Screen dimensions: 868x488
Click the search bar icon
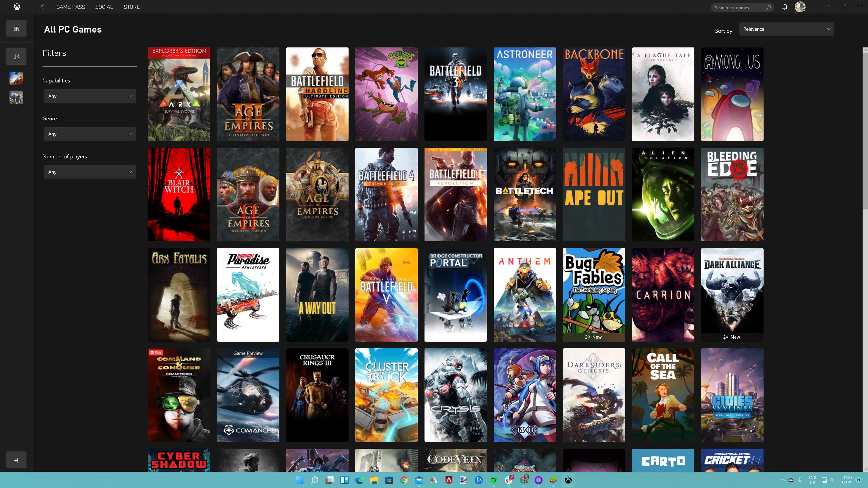[769, 7]
